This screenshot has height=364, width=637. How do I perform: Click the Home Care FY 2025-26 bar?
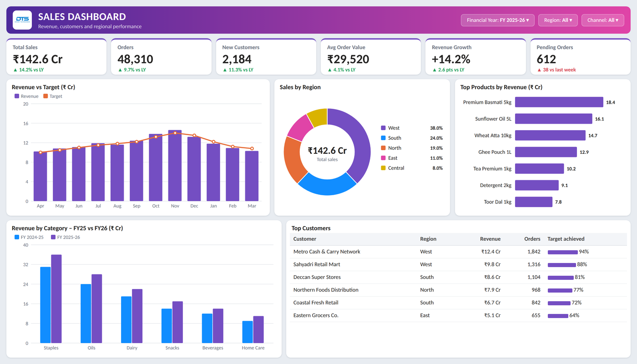pyautogui.click(x=258, y=330)
